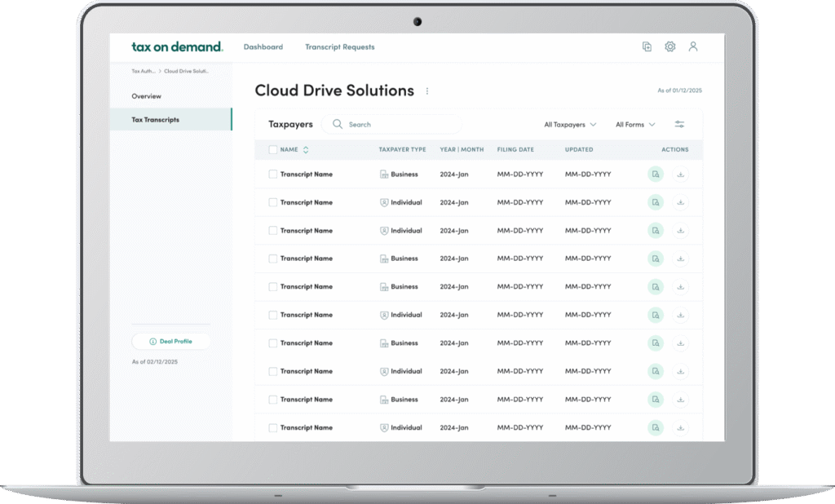
Task: Click the Deal Profile button
Action: tap(170, 341)
